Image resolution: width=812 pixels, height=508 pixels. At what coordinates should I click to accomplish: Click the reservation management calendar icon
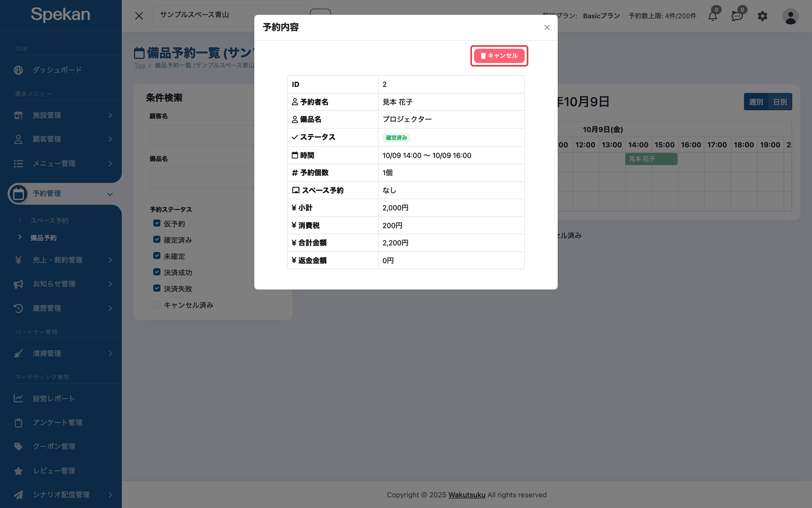tap(18, 194)
